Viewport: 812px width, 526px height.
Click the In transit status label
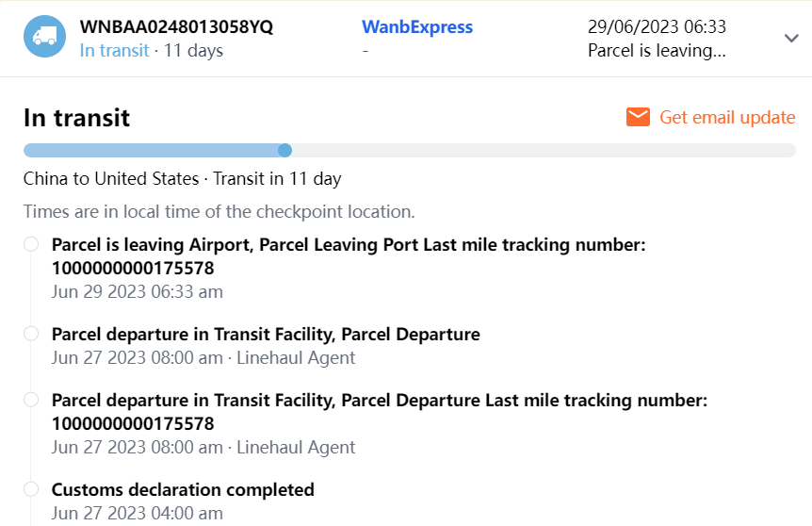(x=114, y=51)
